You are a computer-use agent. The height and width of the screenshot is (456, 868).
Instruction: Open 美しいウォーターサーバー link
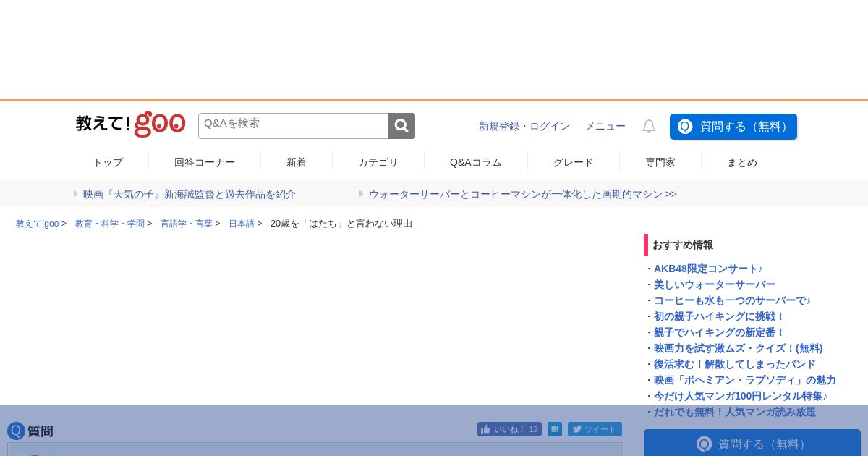click(x=715, y=284)
